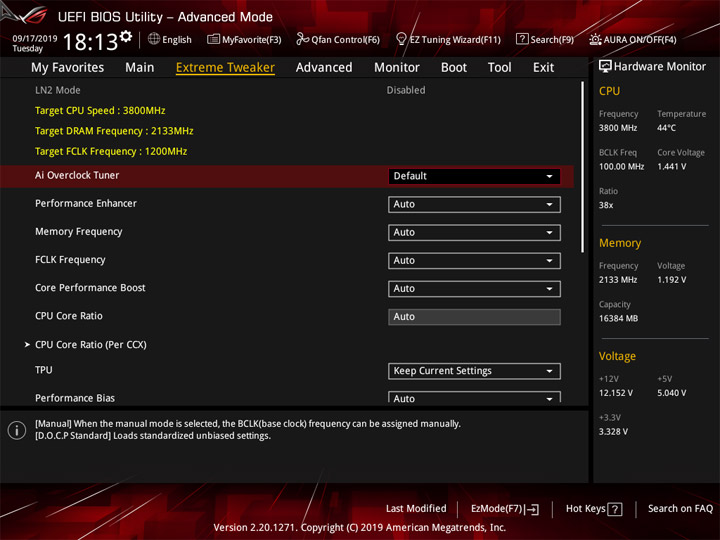720x540 pixels.
Task: Expand CPU Core Ratio (Per CCX) submenu
Action: pos(91,344)
